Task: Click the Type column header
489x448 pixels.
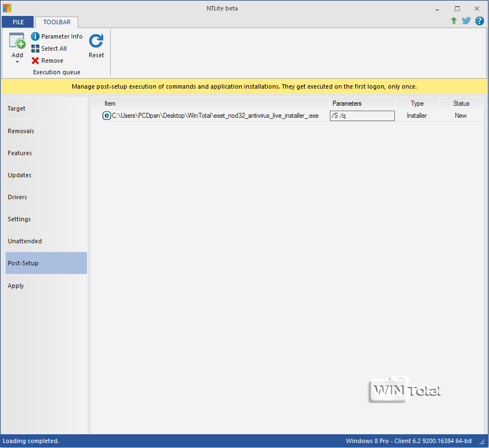Action: click(x=417, y=103)
